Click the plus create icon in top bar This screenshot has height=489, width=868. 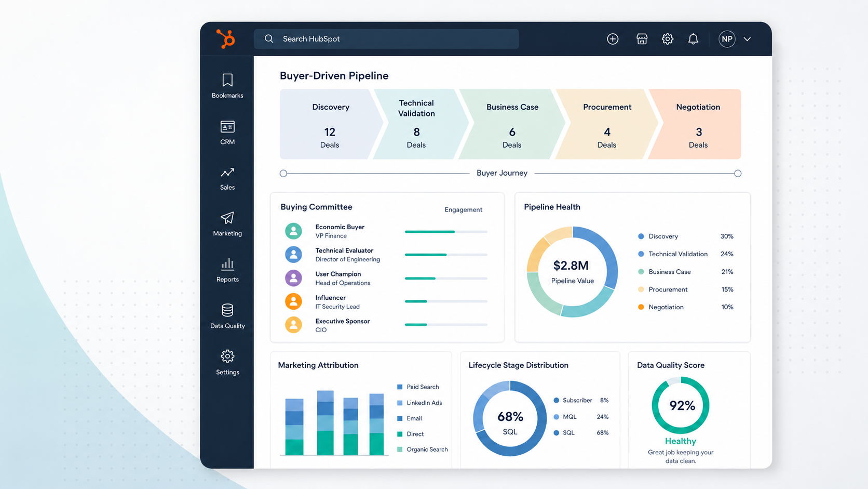click(x=613, y=39)
